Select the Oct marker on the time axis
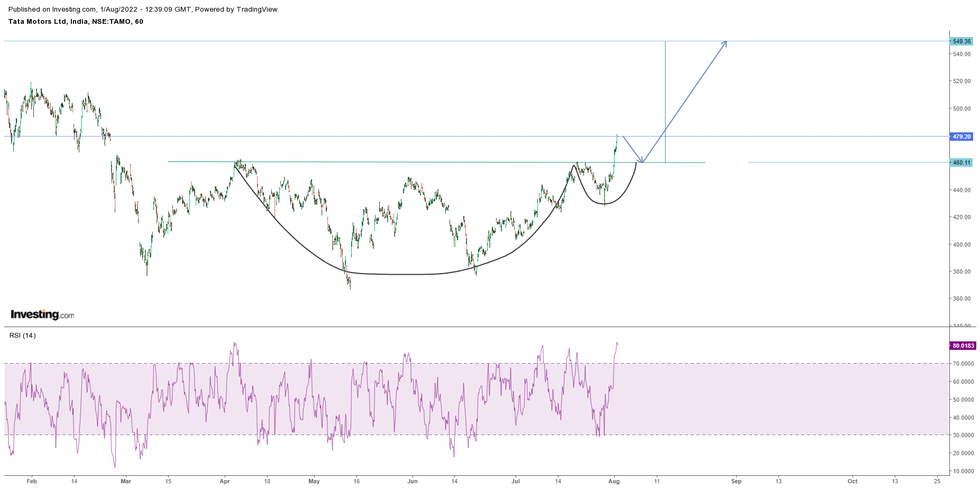Screen dimensions: 980x488 (853, 481)
